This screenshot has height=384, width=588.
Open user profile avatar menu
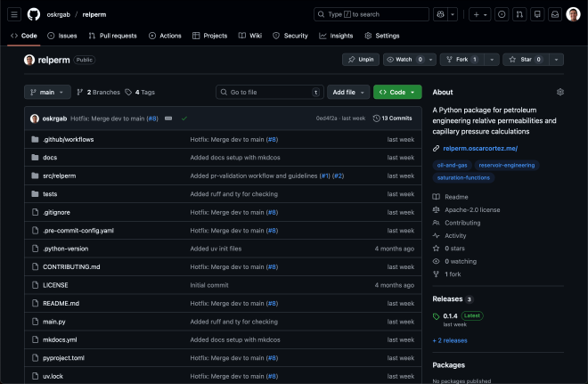tap(573, 14)
